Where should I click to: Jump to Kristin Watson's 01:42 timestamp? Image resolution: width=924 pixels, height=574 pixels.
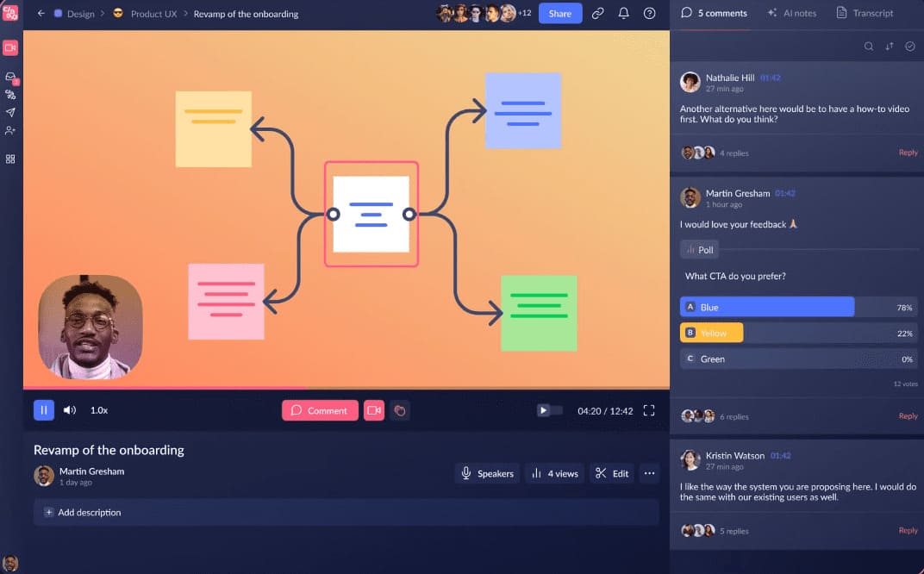[x=781, y=456]
